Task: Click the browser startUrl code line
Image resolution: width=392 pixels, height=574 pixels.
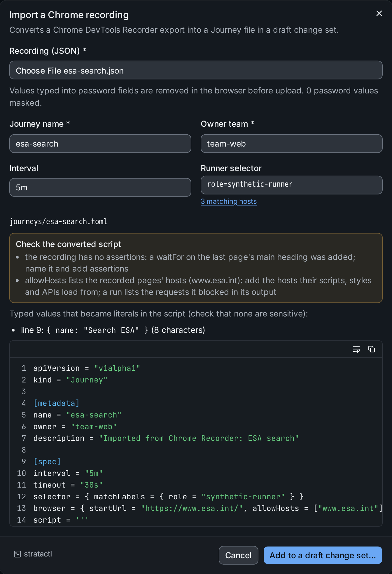Action: pos(208,508)
